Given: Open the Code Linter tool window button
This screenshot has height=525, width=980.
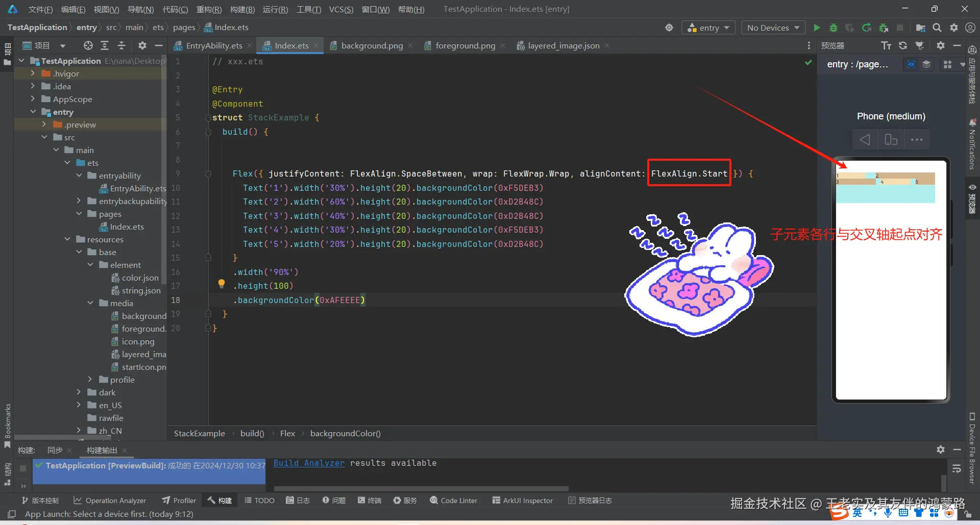Looking at the screenshot, I should pyautogui.click(x=454, y=501).
